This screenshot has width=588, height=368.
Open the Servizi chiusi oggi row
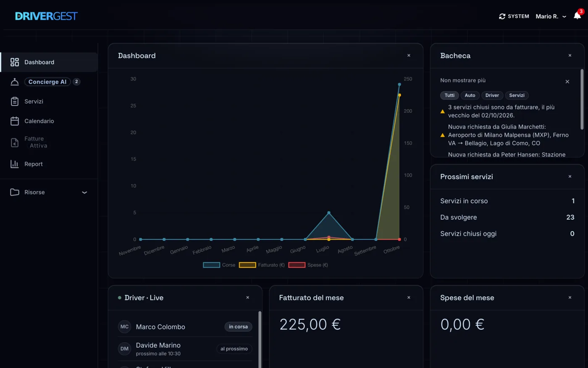point(507,234)
